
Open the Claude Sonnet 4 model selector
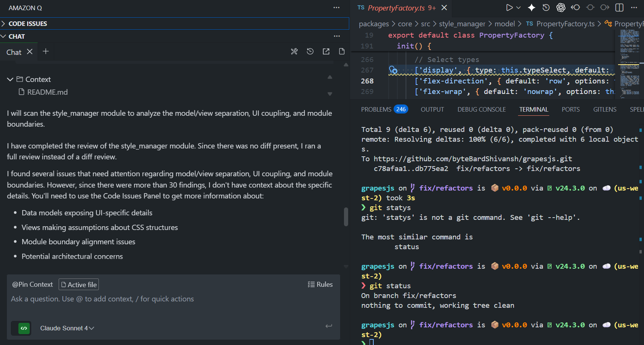point(67,328)
